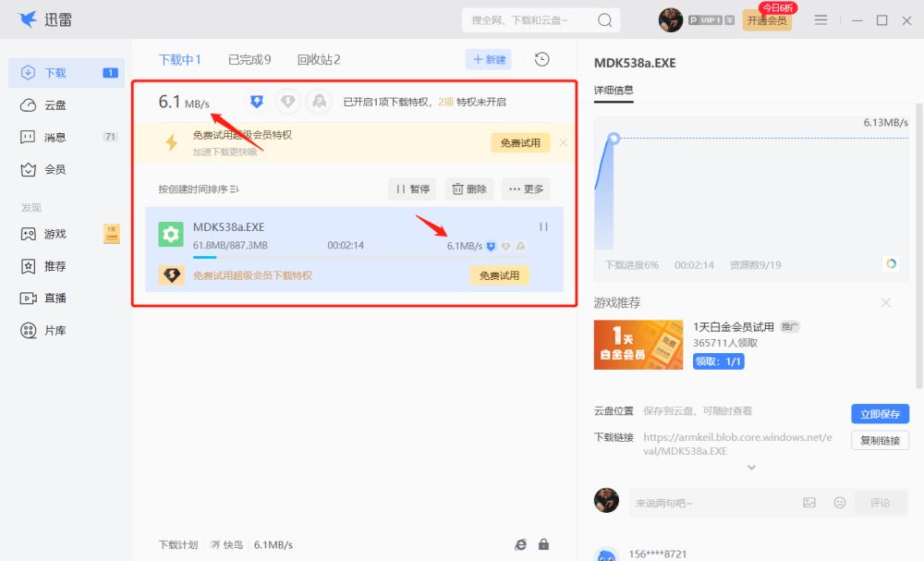
Task: Click the comment input field 来说两句吧
Action: coord(713,503)
